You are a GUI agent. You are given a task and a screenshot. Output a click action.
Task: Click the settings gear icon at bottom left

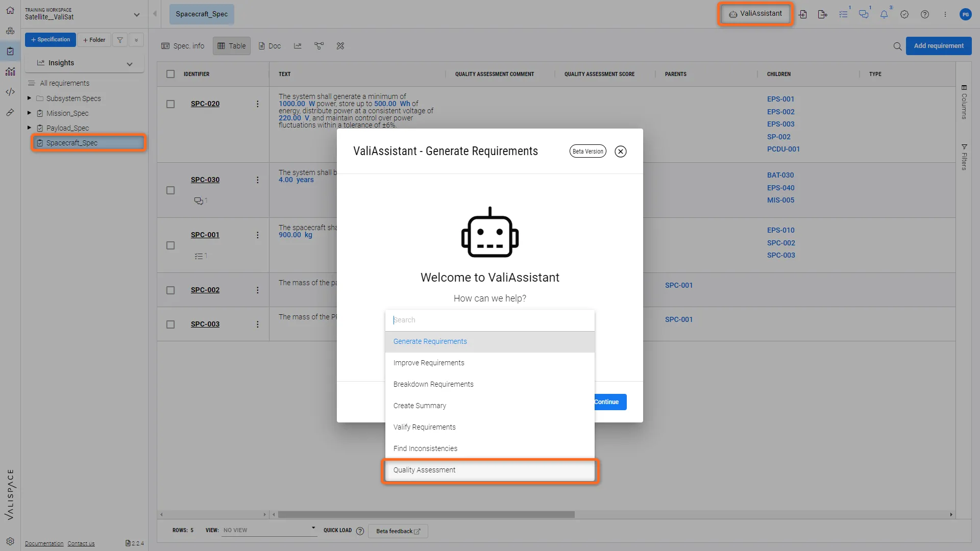tap(10, 541)
